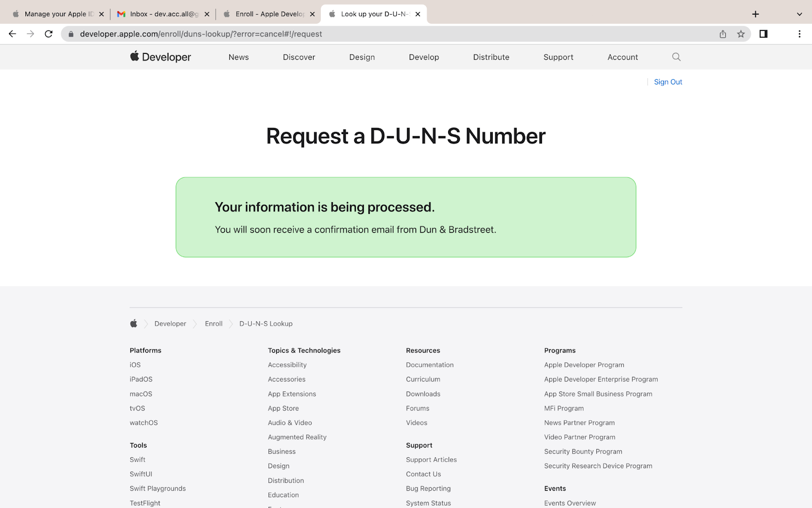This screenshot has height=508, width=812.
Task: Open the tvOS platform link
Action: [138, 408]
